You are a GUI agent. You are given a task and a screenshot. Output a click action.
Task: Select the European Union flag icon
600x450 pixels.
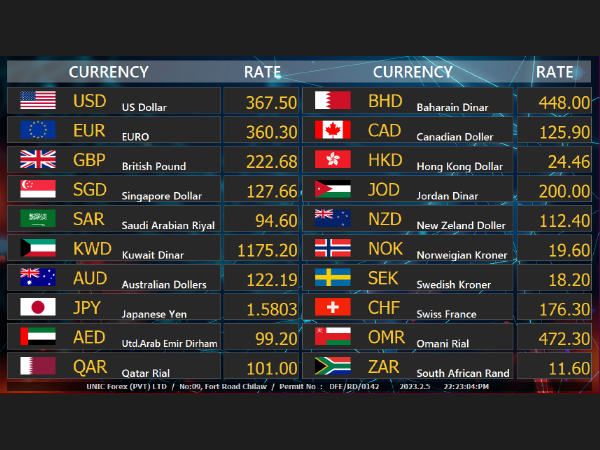point(38,130)
